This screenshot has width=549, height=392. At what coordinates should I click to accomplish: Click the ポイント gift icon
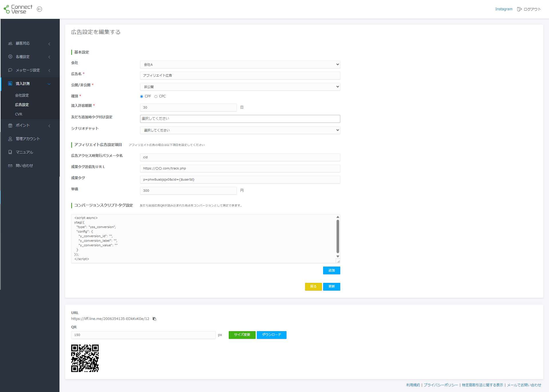tap(10, 125)
